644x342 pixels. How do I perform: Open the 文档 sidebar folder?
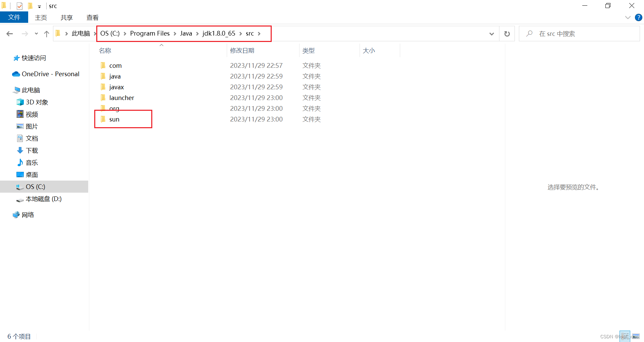click(32, 138)
